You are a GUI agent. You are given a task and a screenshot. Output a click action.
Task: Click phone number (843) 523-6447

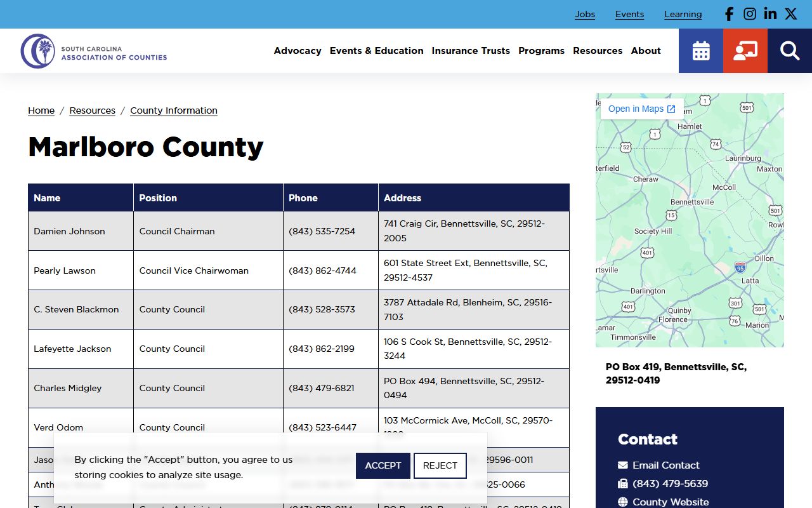[322, 427]
